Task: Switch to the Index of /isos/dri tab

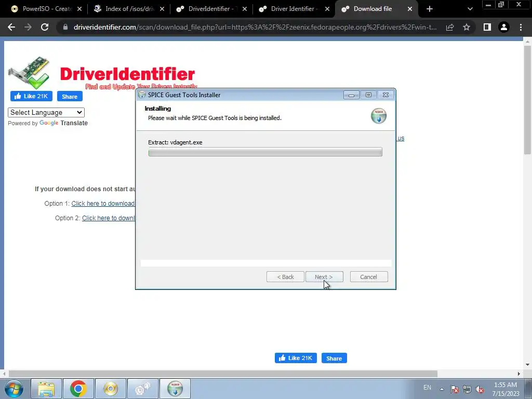Action: coord(128,9)
